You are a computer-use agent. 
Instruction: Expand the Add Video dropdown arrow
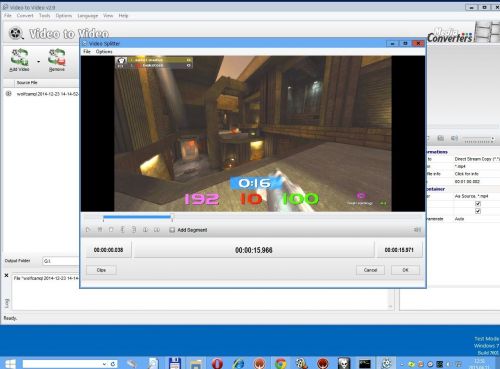39,62
